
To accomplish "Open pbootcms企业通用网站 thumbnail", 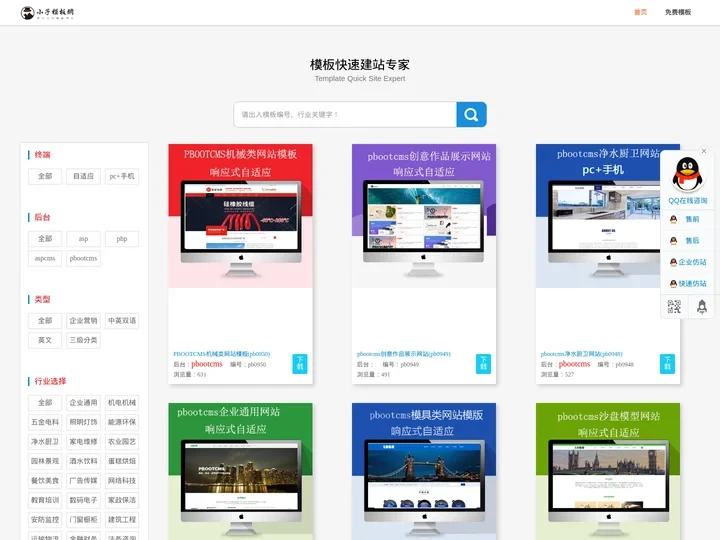I will coord(241,472).
